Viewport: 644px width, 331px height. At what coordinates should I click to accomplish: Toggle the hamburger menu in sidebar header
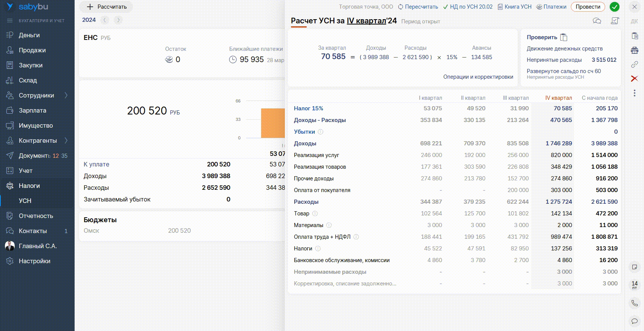coord(10,21)
